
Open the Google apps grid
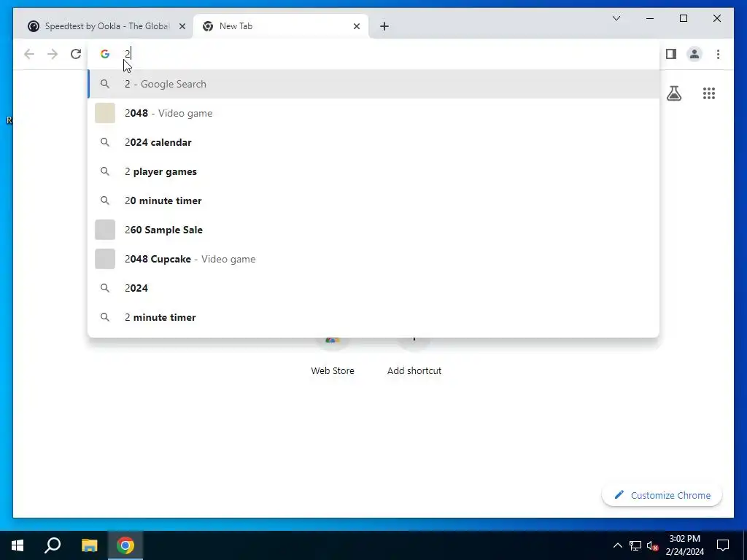pyautogui.click(x=709, y=93)
